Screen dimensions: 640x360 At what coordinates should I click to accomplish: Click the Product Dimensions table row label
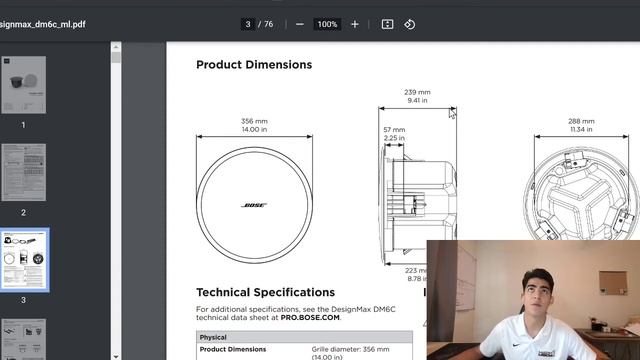tap(233, 349)
